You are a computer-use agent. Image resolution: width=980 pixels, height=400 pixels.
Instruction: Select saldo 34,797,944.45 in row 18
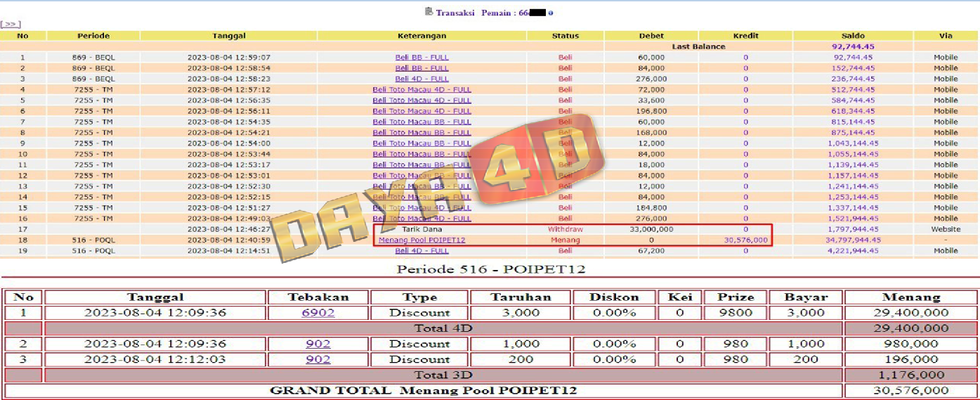(x=852, y=240)
